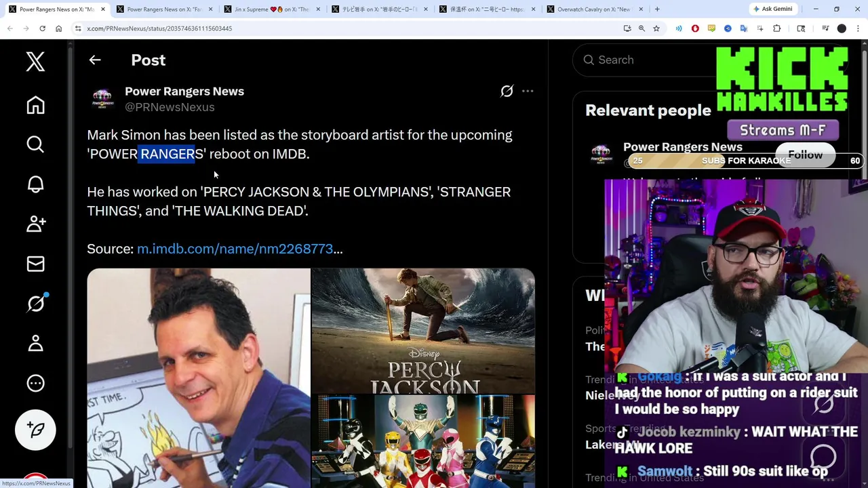Open the Extensions puzzle icon
This screenshot has height=488, width=868.
[x=777, y=28]
